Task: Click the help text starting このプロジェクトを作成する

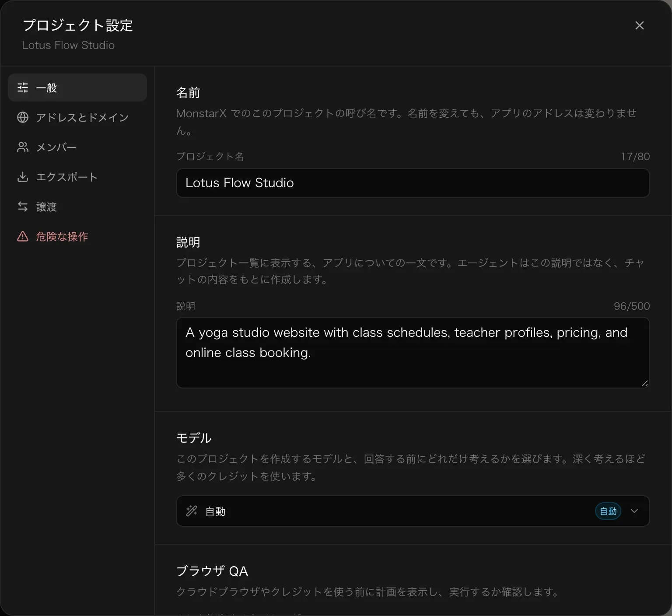Action: pos(411,467)
